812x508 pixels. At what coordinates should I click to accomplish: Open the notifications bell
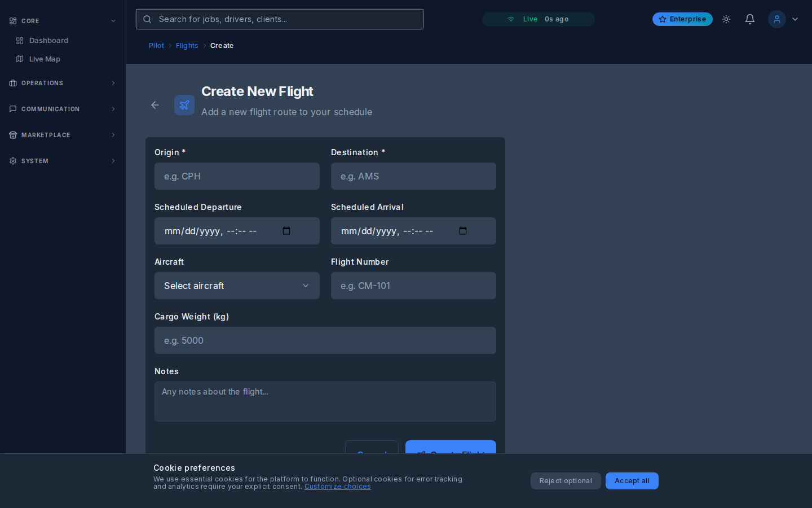750,19
